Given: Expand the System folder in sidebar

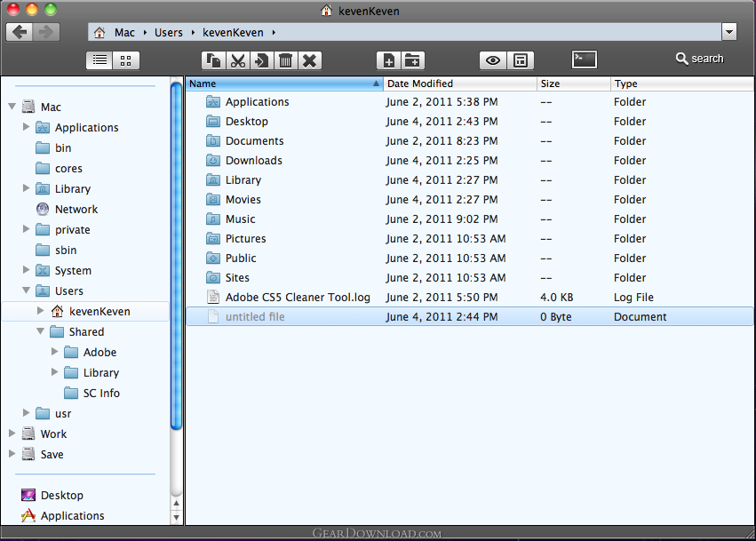Looking at the screenshot, I should pyautogui.click(x=26, y=270).
